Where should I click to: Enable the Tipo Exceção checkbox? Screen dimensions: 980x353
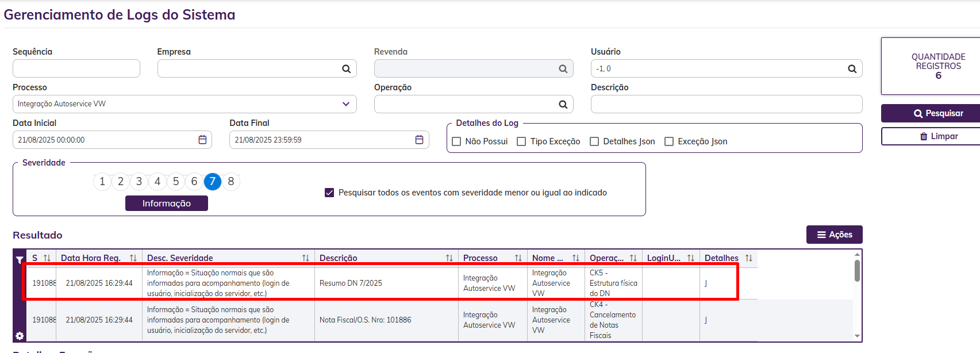click(x=521, y=141)
